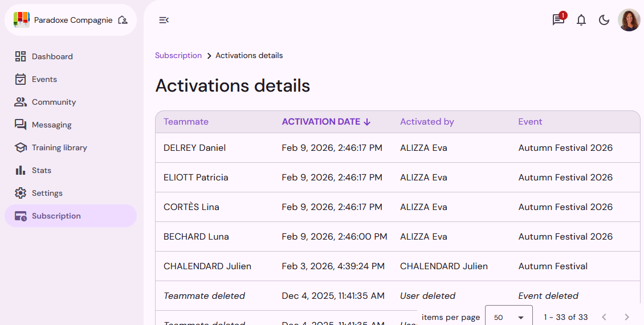This screenshot has width=644, height=325.
Task: Click the Dashboard icon in sidebar
Action: coord(21,56)
